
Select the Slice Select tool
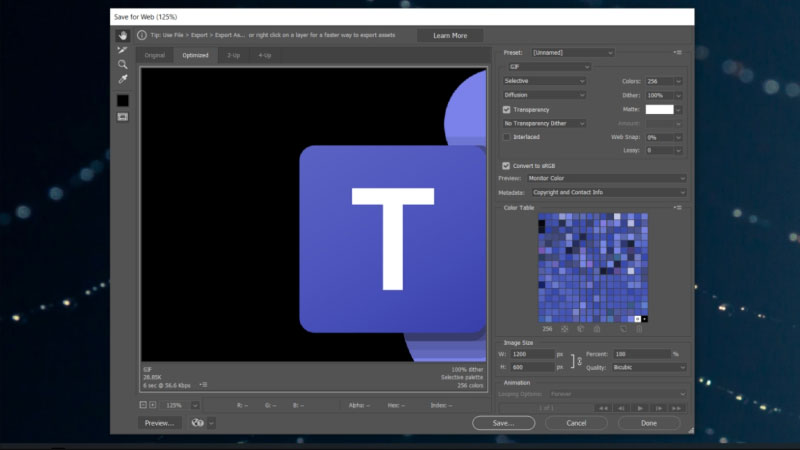pos(122,50)
